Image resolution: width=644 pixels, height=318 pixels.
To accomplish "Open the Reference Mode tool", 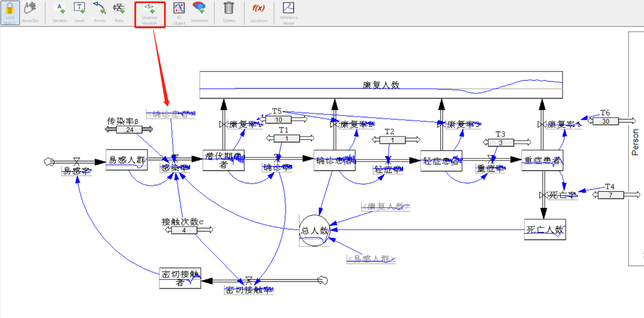I will (289, 13).
